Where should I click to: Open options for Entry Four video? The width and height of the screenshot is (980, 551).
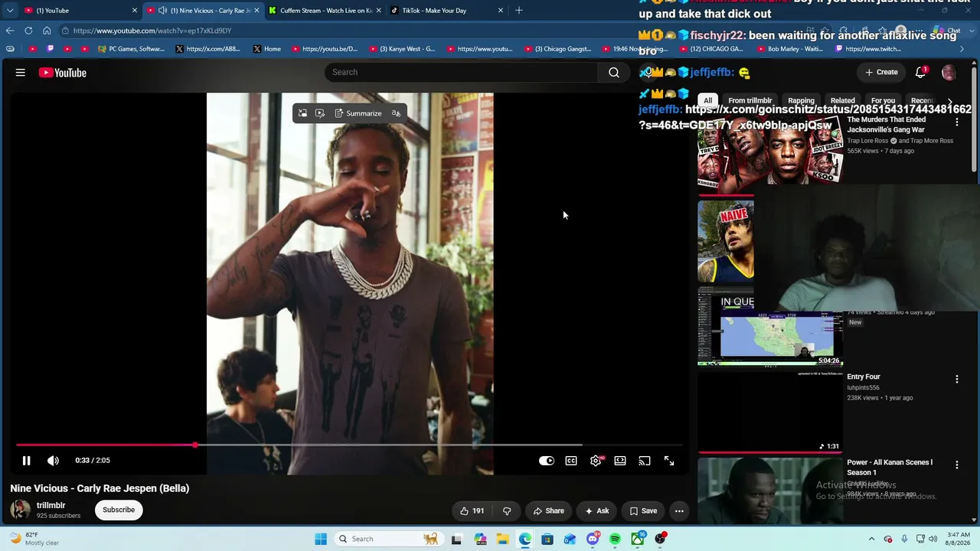(x=956, y=379)
